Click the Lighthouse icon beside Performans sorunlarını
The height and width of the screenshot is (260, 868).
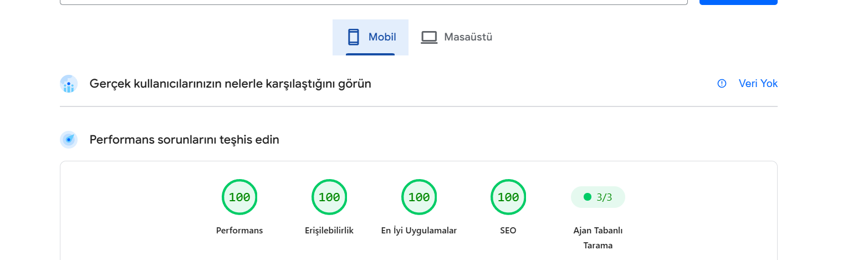(69, 140)
